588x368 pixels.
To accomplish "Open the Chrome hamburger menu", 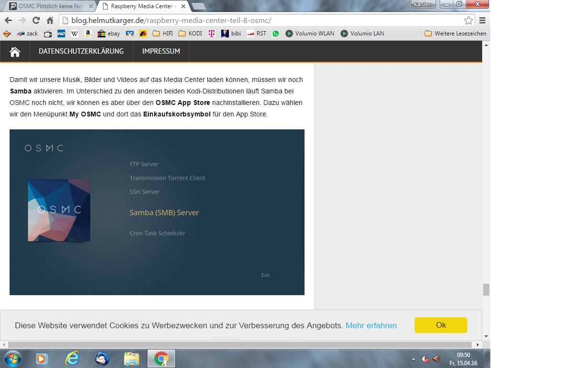I will [x=482, y=20].
